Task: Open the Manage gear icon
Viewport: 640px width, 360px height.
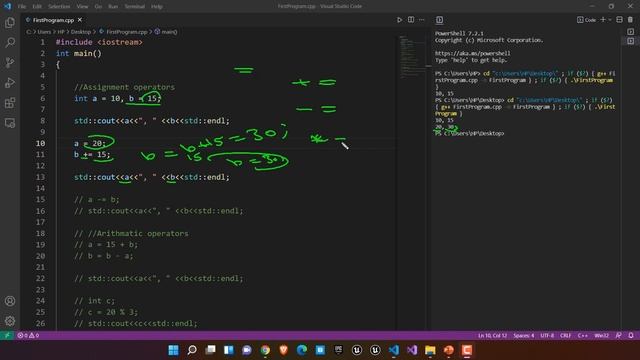Action: pos(10,321)
